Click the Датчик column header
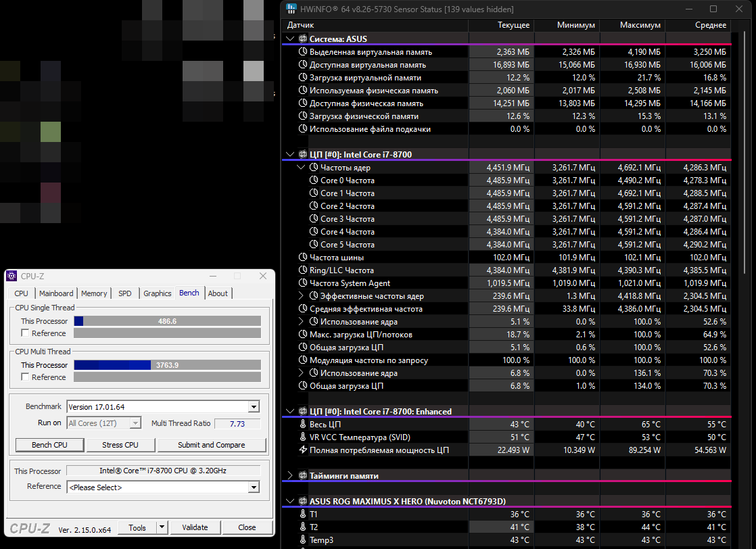The height and width of the screenshot is (549, 756). point(375,25)
